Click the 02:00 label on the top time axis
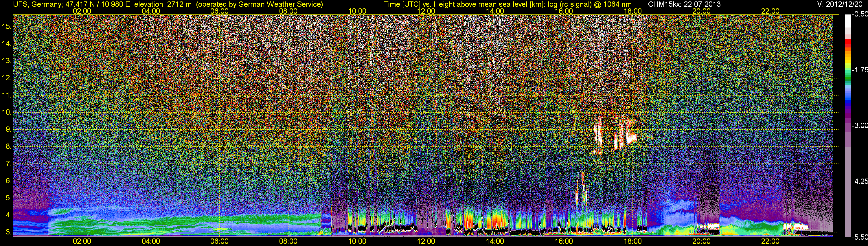868x246 pixels. pyautogui.click(x=82, y=11)
